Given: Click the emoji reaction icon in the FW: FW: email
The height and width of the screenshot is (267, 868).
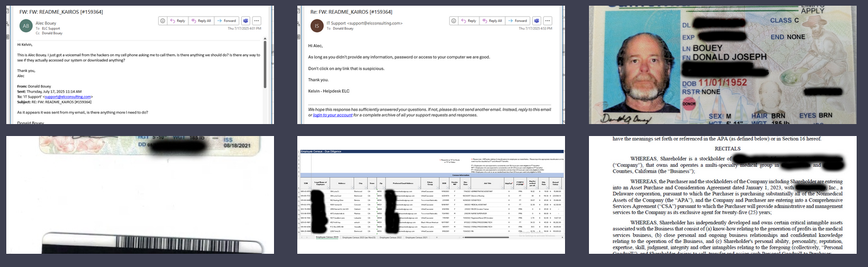Looking at the screenshot, I should click(x=163, y=21).
